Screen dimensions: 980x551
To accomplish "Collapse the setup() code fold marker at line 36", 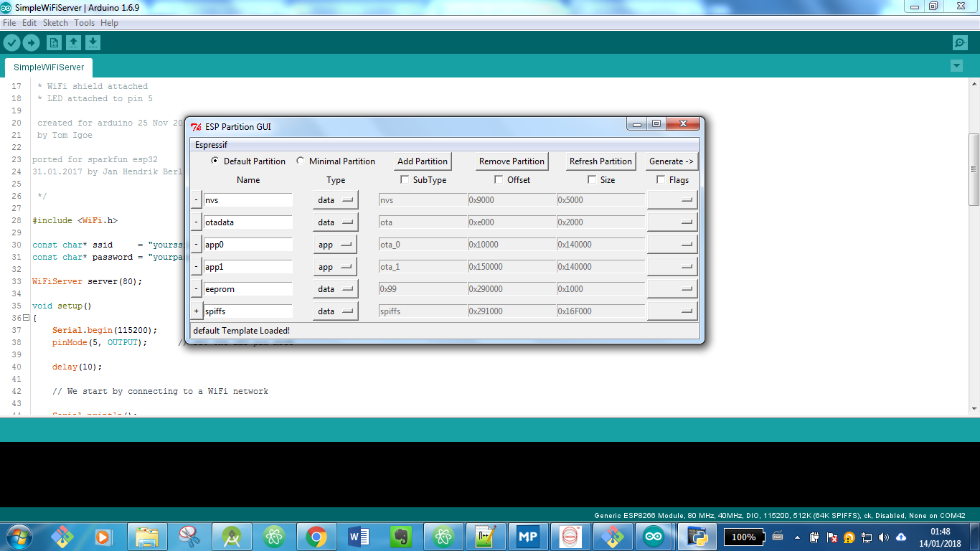I will (x=26, y=318).
